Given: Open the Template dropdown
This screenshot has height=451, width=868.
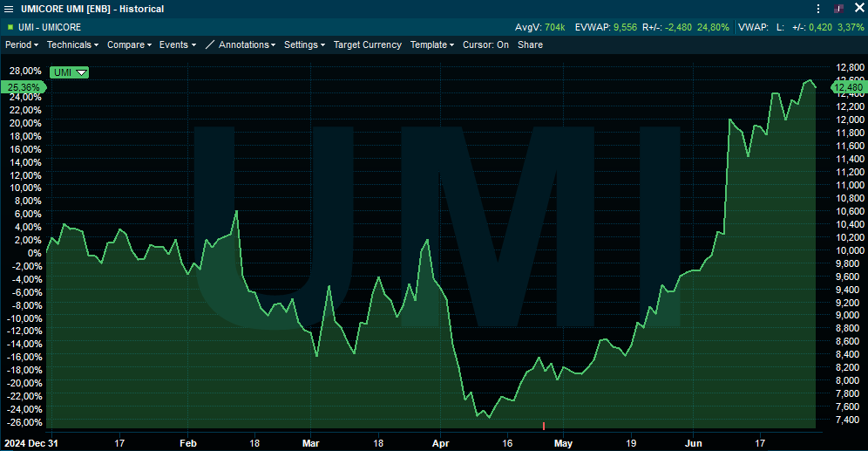Looking at the screenshot, I should (431, 44).
